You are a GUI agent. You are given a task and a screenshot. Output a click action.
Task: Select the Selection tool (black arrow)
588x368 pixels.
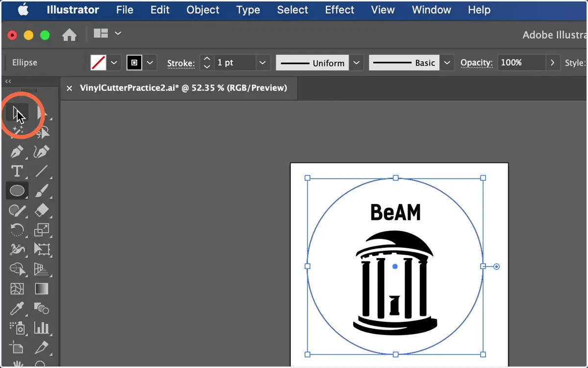point(17,113)
